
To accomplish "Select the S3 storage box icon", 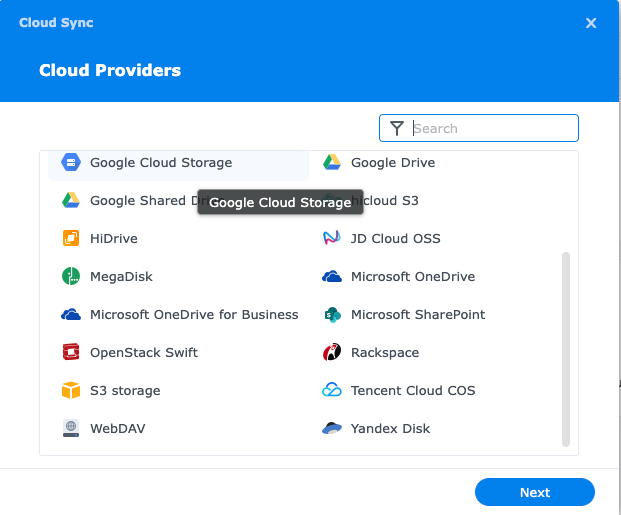I will [x=71, y=391].
